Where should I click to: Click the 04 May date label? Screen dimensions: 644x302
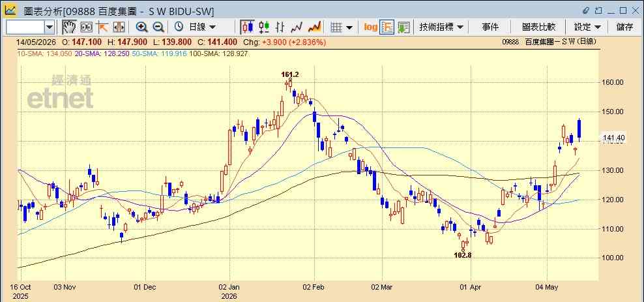click(x=548, y=287)
